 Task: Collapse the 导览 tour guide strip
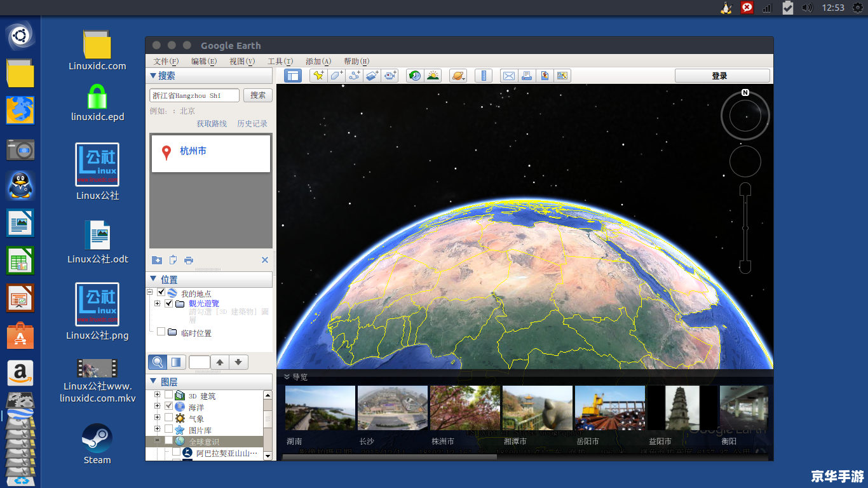287,377
